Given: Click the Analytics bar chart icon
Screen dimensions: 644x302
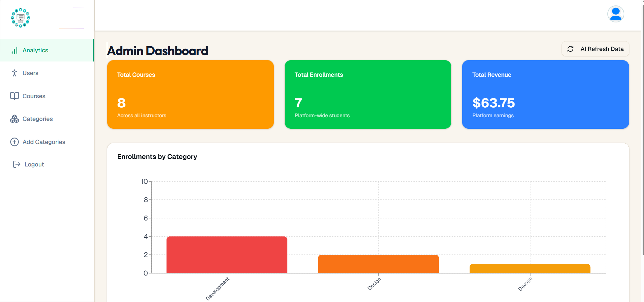Looking at the screenshot, I should click(15, 50).
